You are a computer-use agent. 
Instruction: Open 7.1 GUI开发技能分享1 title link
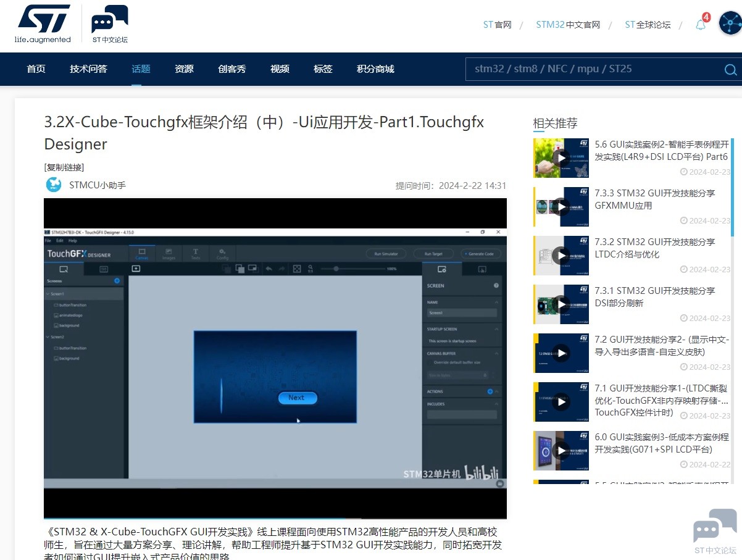pyautogui.click(x=662, y=400)
